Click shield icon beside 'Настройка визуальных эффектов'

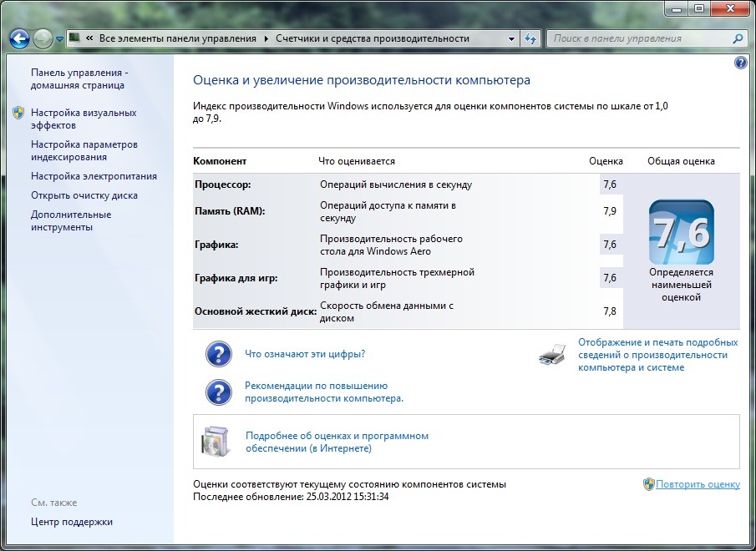(18, 113)
